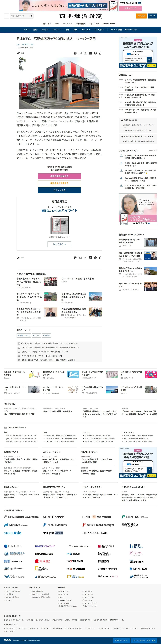Click the mail icon above the article photo
The width and height of the screenshot is (161, 644).
point(80,53)
